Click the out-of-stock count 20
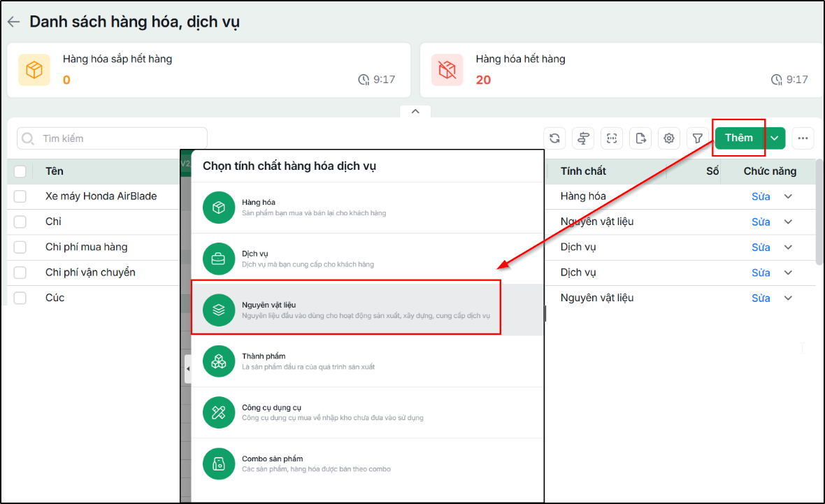Screen dimensions: 825x504 pos(483,80)
